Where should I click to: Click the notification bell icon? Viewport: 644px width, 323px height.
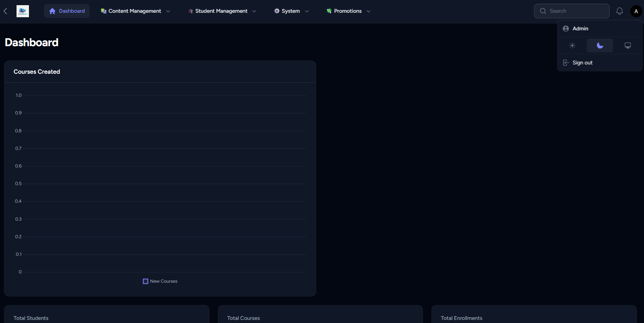[x=620, y=11]
